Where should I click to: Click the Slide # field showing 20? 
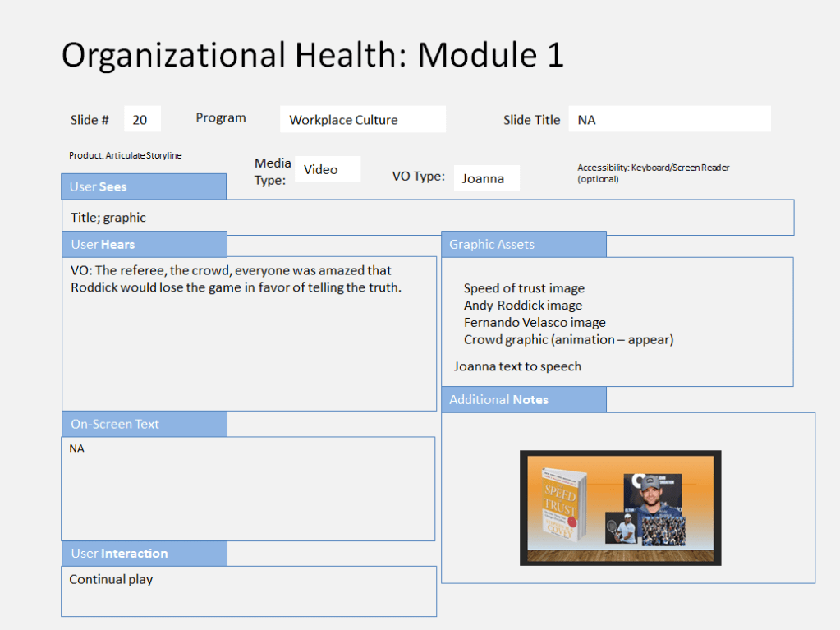pyautogui.click(x=142, y=120)
